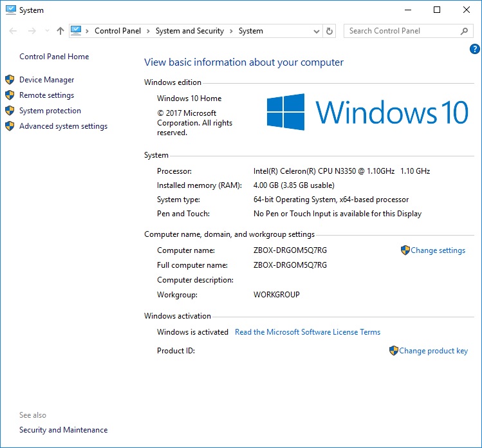The width and height of the screenshot is (482, 448).
Task: Open Remote settings link
Action: [x=47, y=95]
